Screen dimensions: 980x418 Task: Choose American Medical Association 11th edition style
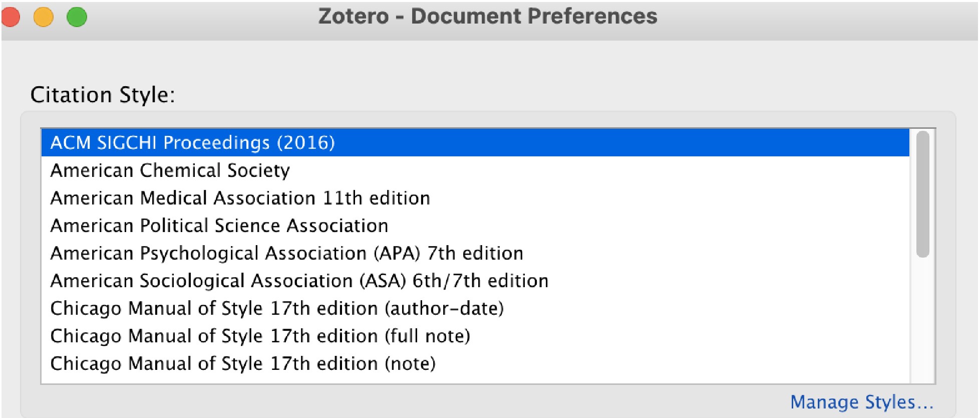[x=240, y=198]
